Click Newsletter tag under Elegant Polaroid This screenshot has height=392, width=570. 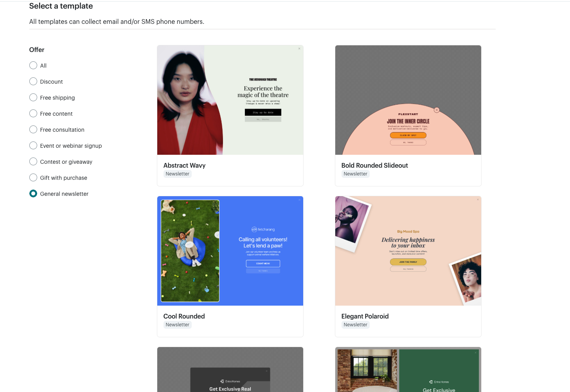355,325
